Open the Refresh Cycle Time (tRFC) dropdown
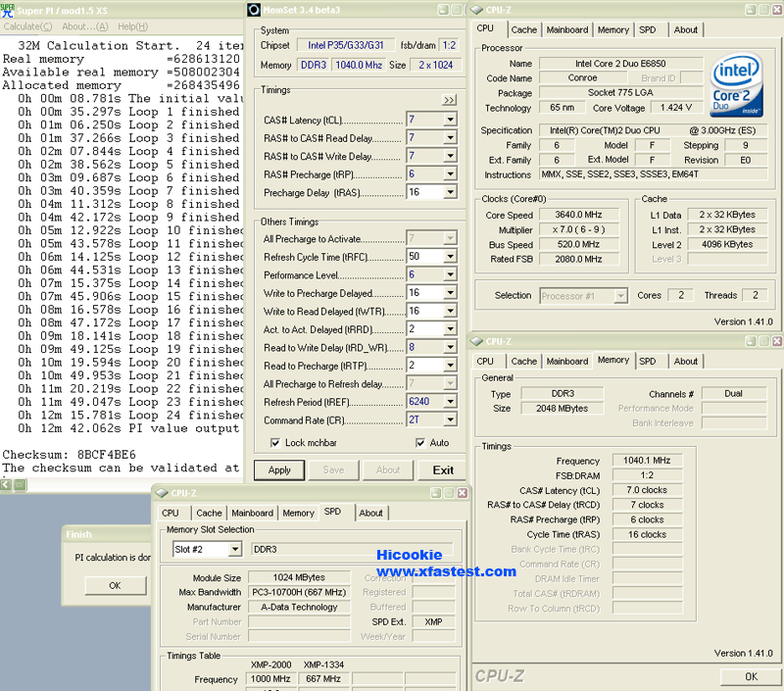This screenshot has width=784, height=691. [451, 257]
